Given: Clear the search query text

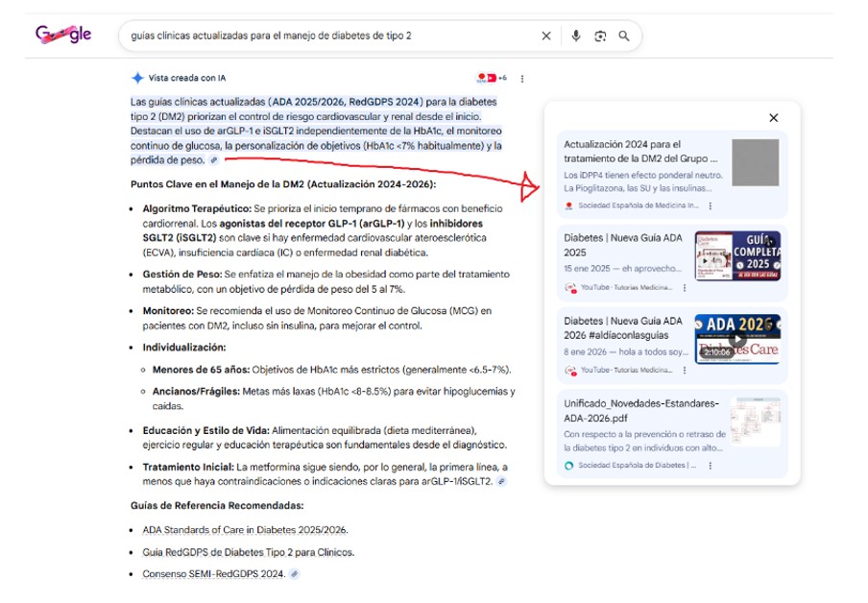Looking at the screenshot, I should (x=546, y=36).
